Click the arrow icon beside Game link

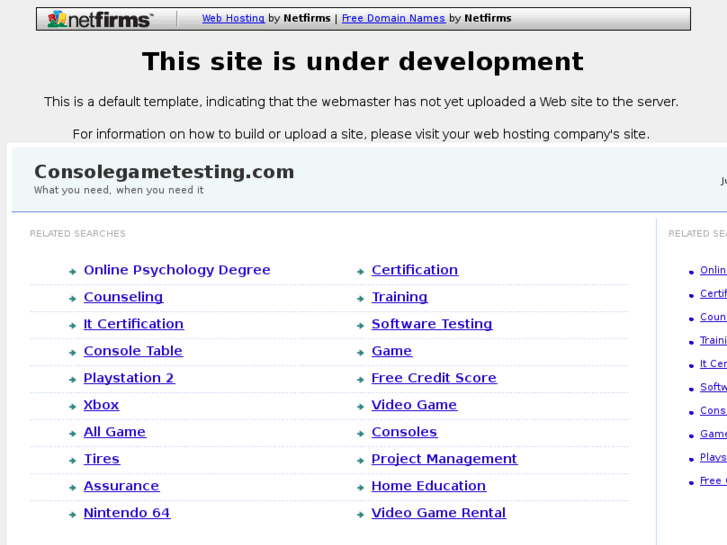[x=360, y=353]
